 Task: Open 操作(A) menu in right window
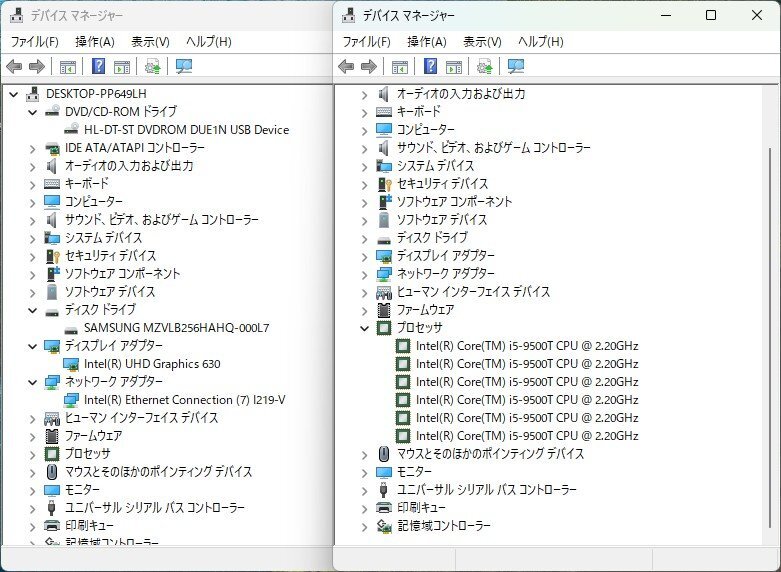click(426, 41)
